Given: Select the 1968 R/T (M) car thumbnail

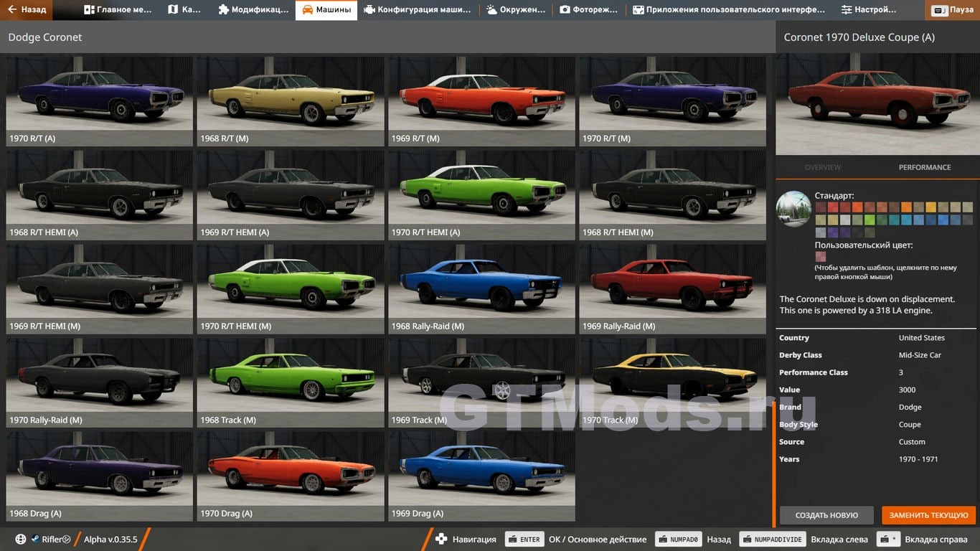Looking at the screenshot, I should pyautogui.click(x=291, y=101).
